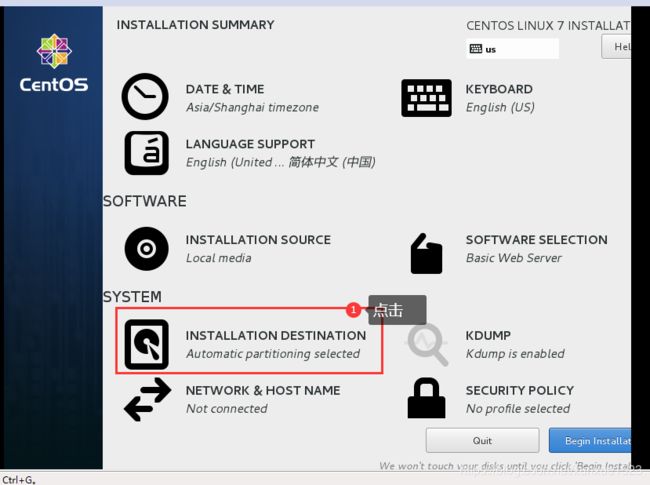Click the CentOS logo in sidebar
Viewport: 650px width, 485px height.
pyautogui.click(x=54, y=63)
